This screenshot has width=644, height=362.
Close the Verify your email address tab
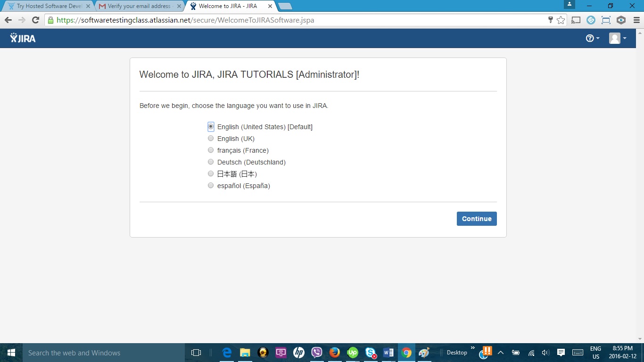pos(179,6)
